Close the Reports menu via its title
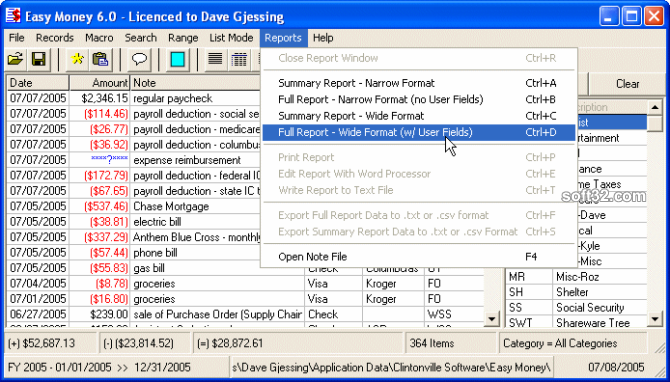 [283, 38]
